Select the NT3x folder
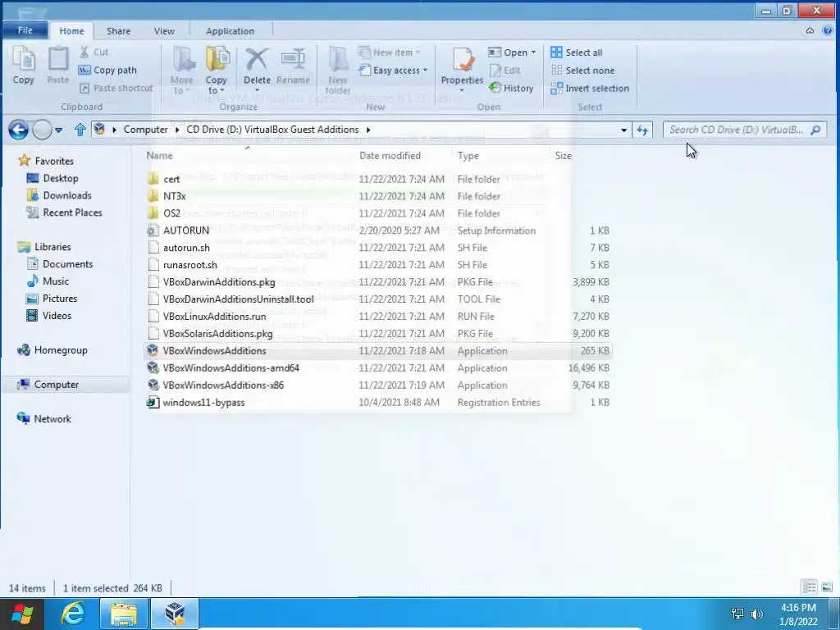 tap(377, 196)
